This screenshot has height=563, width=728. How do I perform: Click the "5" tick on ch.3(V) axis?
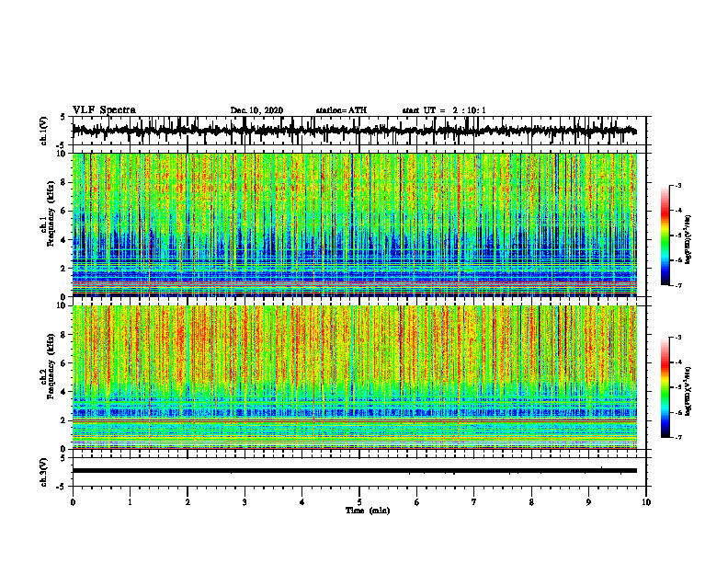tap(63, 459)
